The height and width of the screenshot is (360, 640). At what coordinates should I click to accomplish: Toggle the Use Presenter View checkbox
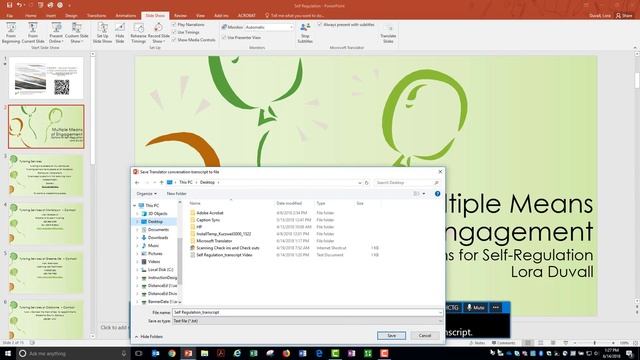click(224, 38)
